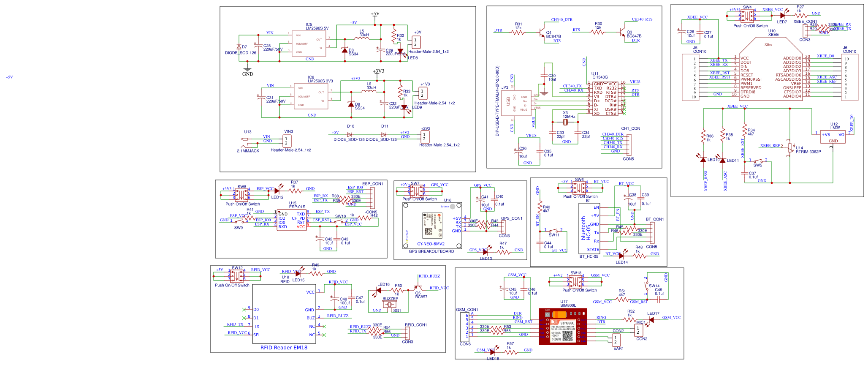Click the ESP-01S module symbol U15
This screenshot has height=365, width=868.
(x=292, y=220)
